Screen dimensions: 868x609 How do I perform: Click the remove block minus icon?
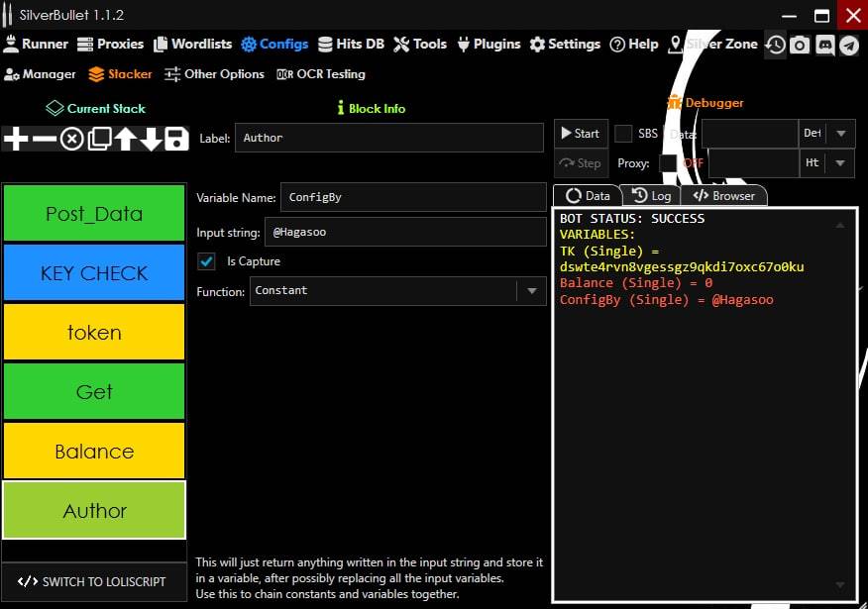point(44,139)
